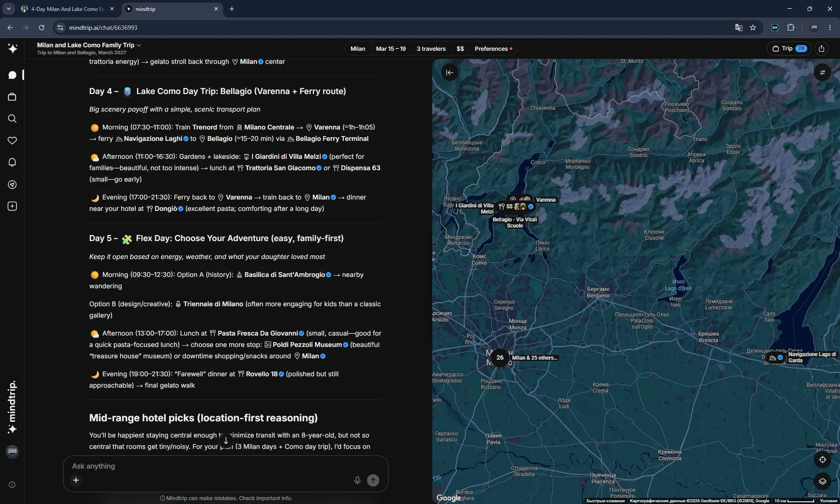Screen dimensions: 840x504
Task: Open map layers selector icon
Action: [822, 481]
